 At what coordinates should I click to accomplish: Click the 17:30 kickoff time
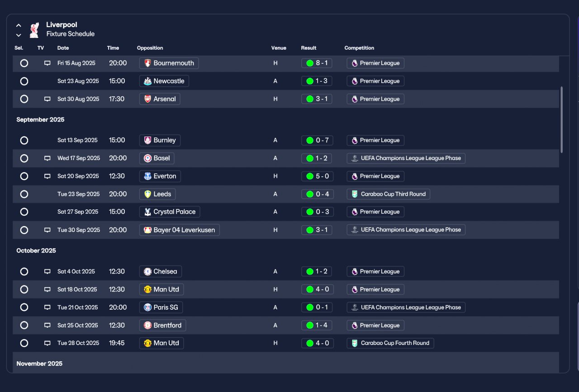click(x=117, y=99)
